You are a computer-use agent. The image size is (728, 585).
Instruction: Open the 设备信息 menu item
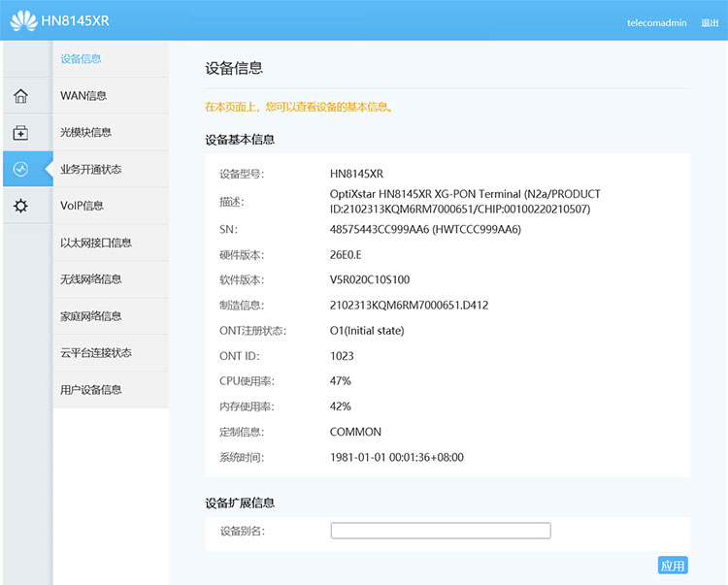81,59
